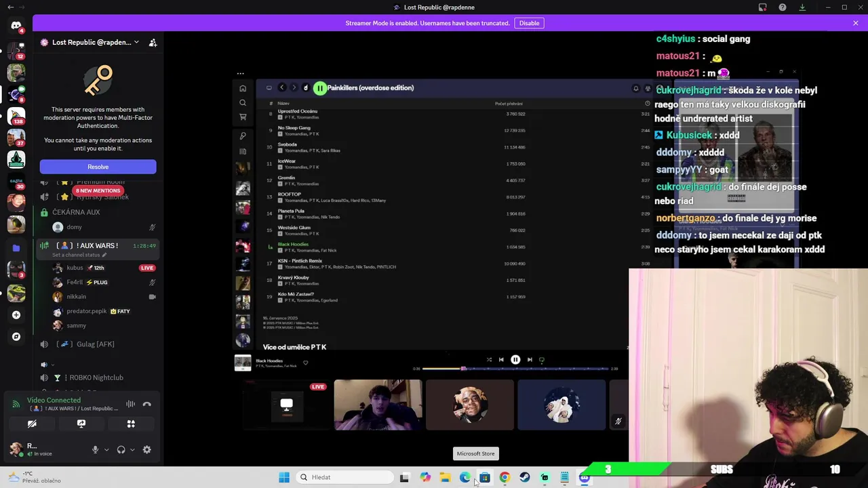Viewport: 868px width, 488px height.
Task: Open Help icon in Discord title bar
Action: [x=783, y=7]
